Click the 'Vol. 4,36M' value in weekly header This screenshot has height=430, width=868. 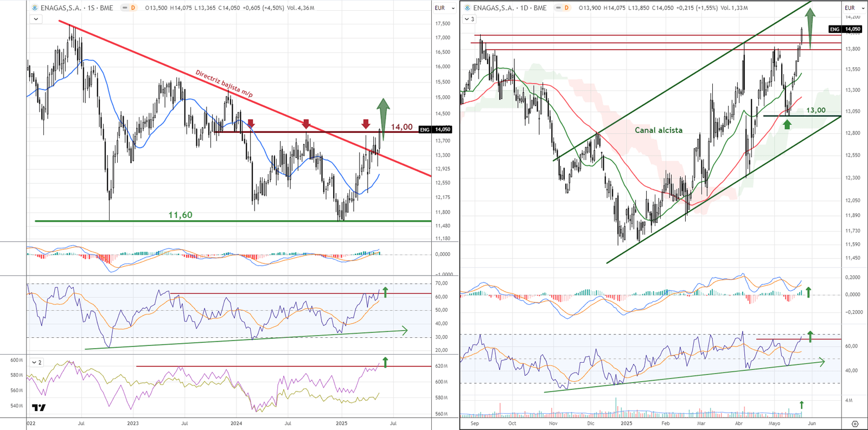(x=301, y=8)
